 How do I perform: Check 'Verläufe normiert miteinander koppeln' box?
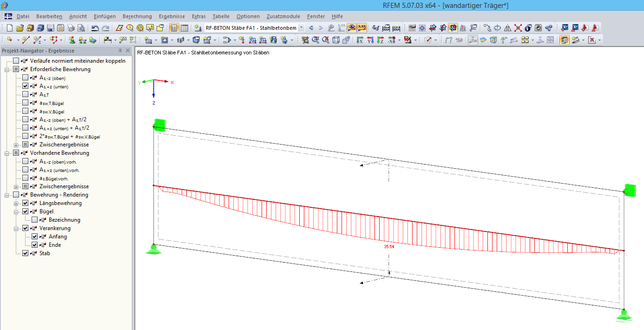click(16, 61)
